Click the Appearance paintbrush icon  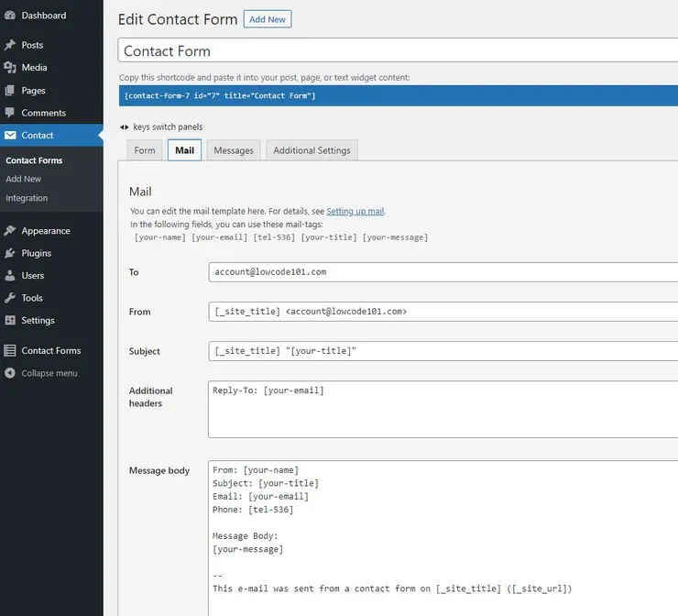tap(10, 231)
